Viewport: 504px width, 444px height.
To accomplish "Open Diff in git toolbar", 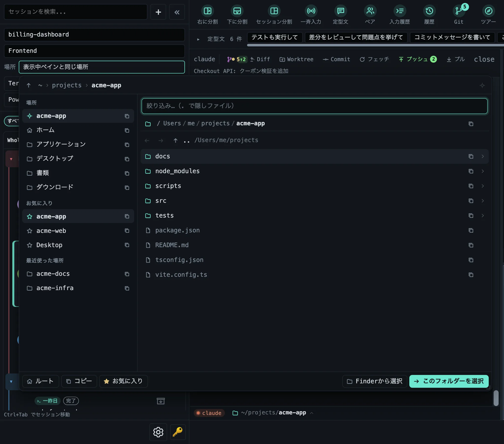I will (x=260, y=59).
